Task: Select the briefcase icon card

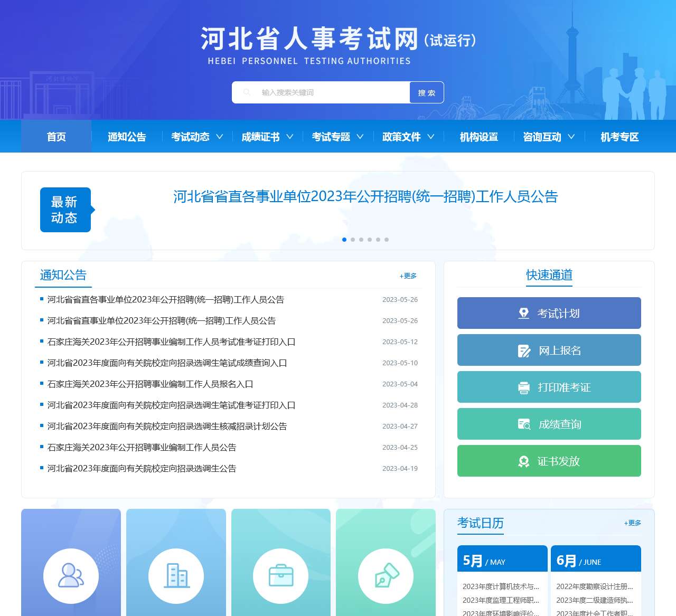Action: pyautogui.click(x=281, y=576)
